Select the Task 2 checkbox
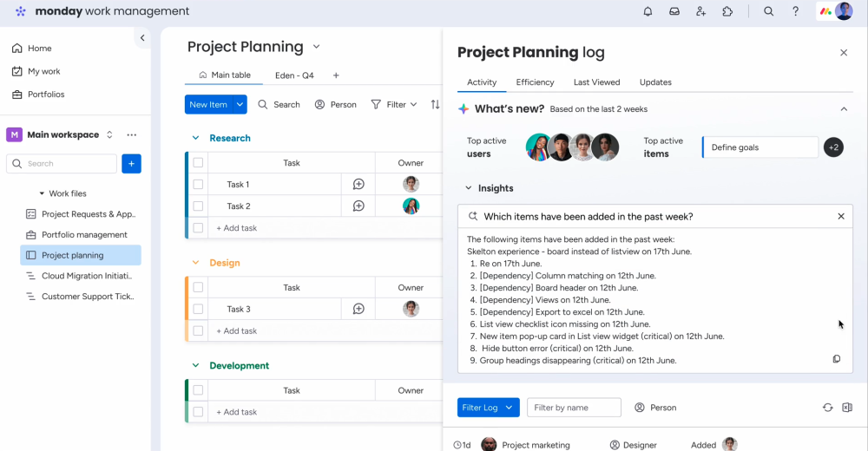The image size is (868, 451). coord(198,206)
